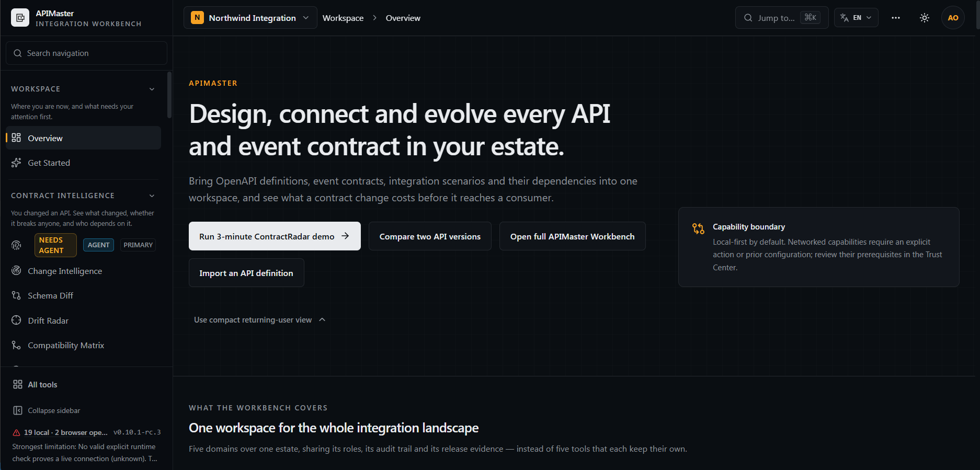Image resolution: width=980 pixels, height=470 pixels.
Task: Click the warning triangle status icon
Action: (16, 432)
